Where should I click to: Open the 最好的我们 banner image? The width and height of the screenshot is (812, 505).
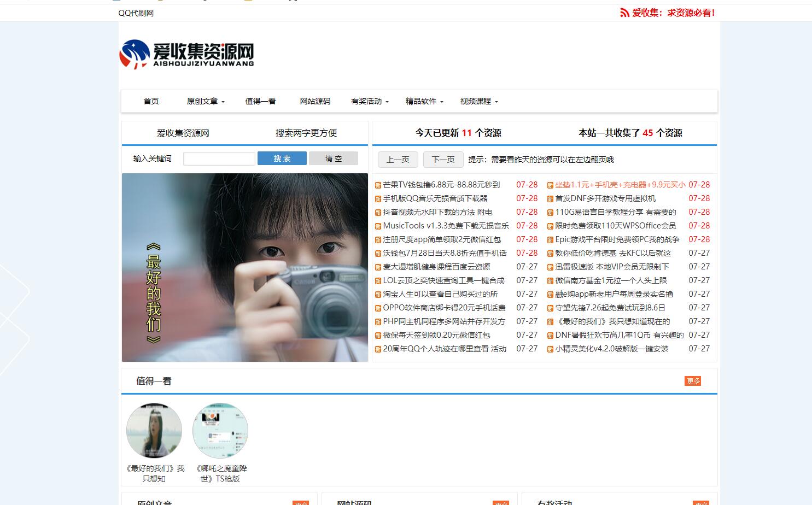point(245,267)
